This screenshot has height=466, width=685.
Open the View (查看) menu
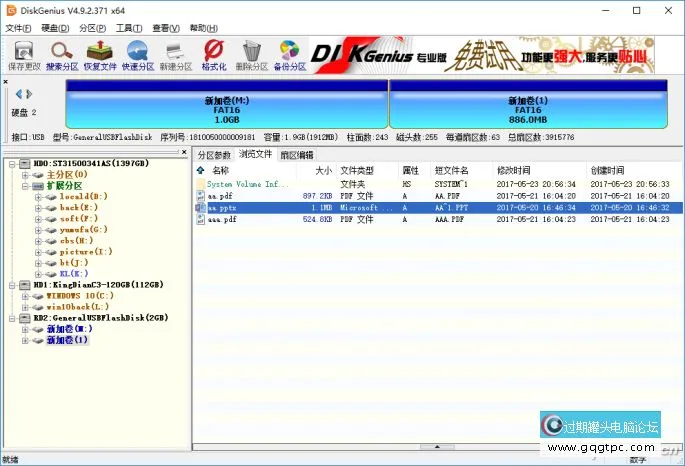[x=166, y=28]
